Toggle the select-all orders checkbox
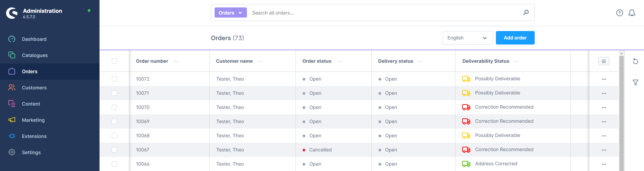Screen dimensions: 644x171 point(114,61)
